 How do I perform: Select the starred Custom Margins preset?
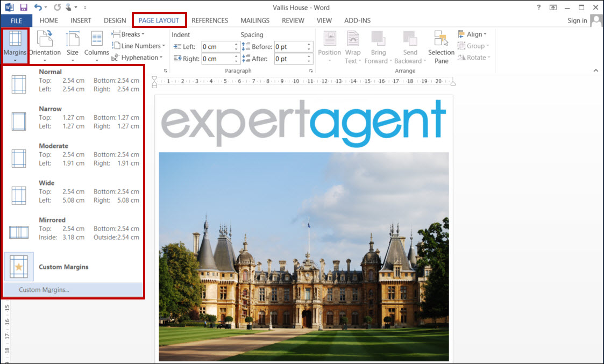[x=73, y=267]
